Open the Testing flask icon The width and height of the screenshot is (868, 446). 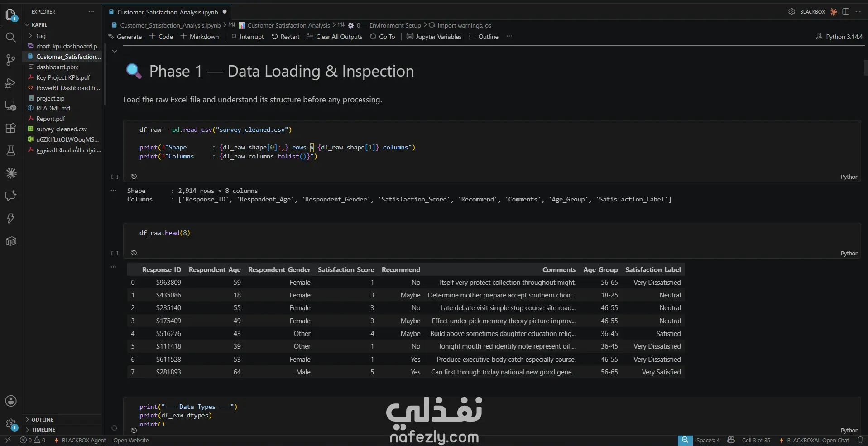11,150
